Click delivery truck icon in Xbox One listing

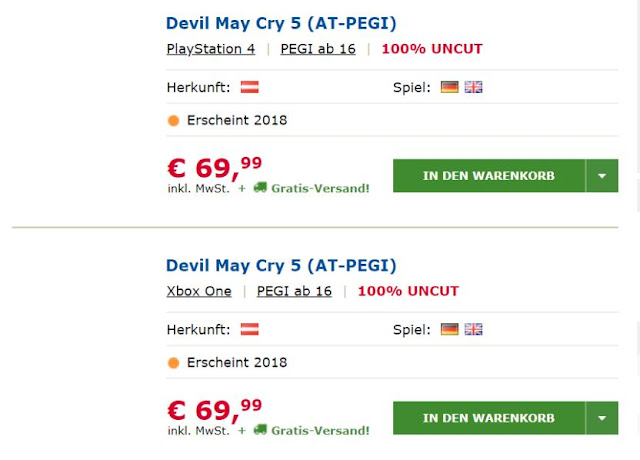coord(260,429)
